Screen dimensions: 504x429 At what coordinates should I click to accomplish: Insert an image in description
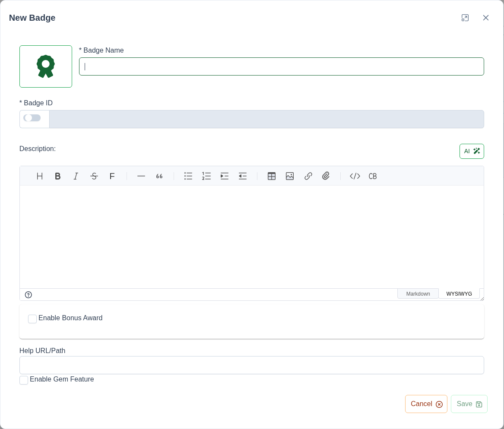(x=290, y=176)
